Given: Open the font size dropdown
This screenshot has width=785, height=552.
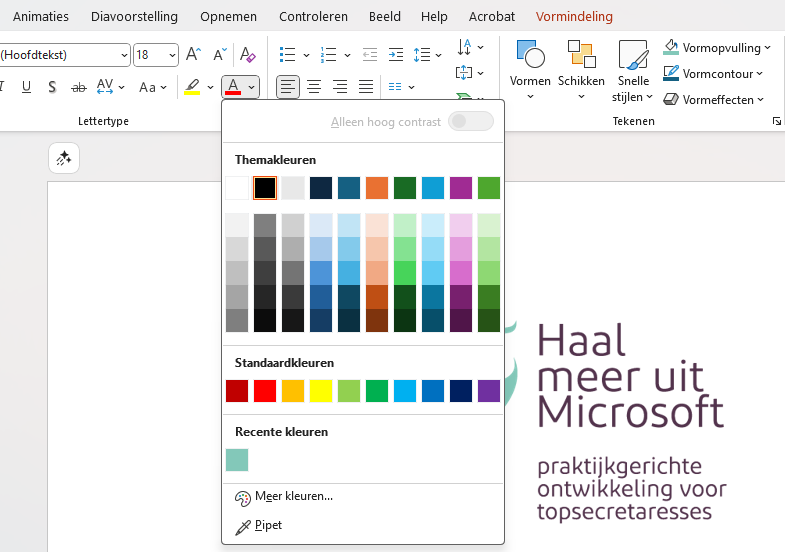Looking at the screenshot, I should [172, 55].
